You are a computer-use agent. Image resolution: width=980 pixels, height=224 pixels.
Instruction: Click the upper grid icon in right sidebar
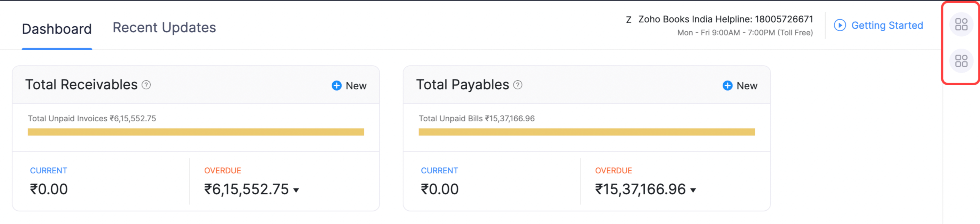[x=961, y=25]
